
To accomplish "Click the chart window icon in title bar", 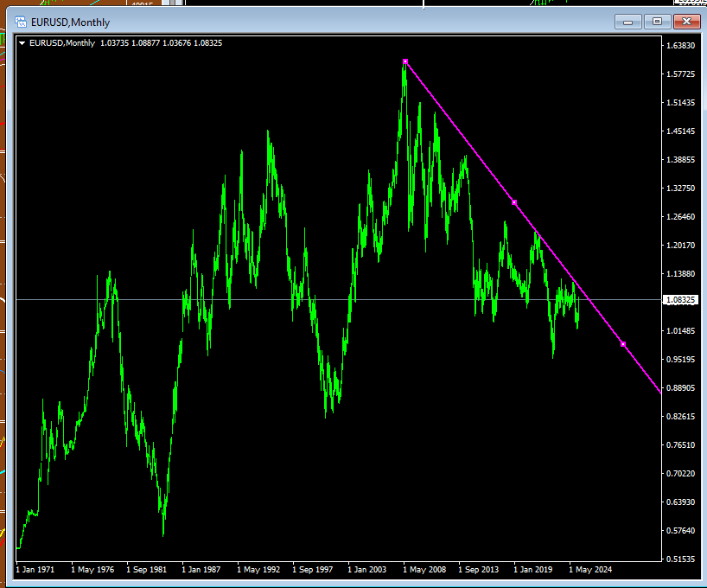I will [x=21, y=22].
